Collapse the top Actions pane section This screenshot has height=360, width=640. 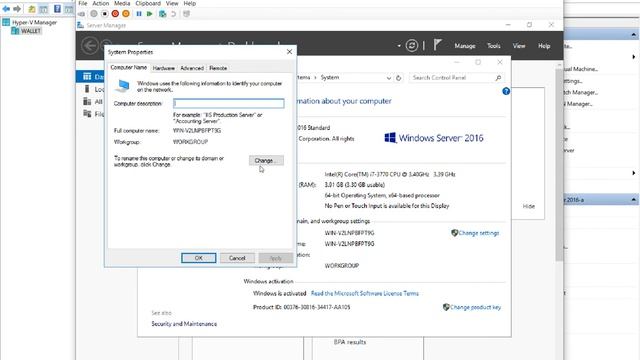[633, 35]
